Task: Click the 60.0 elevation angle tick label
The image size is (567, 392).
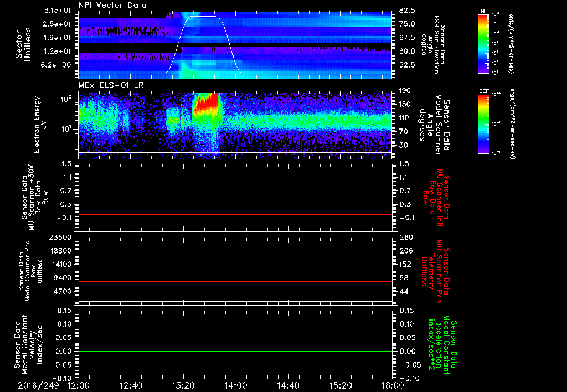Action: [x=407, y=51]
